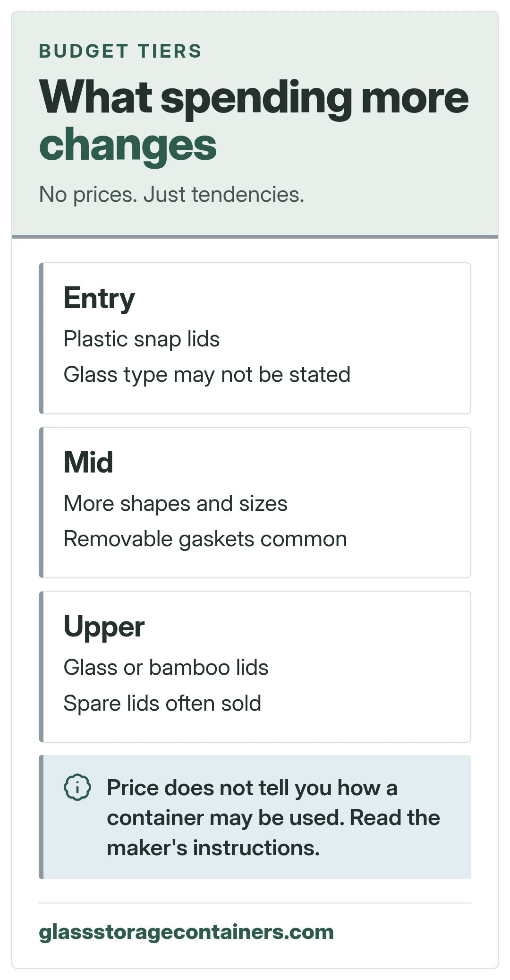Image resolution: width=510 pixels, height=980 pixels.
Task: Click the 'What spending more' headline
Action: click(254, 97)
